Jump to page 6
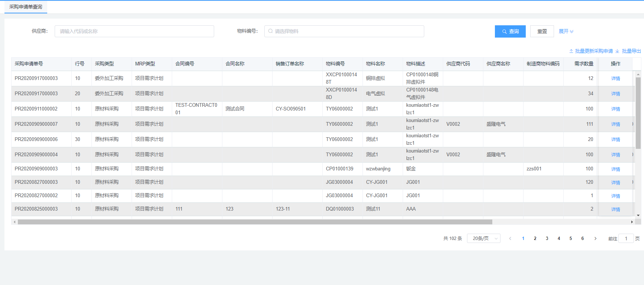This screenshot has height=285, width=644. [582, 238]
